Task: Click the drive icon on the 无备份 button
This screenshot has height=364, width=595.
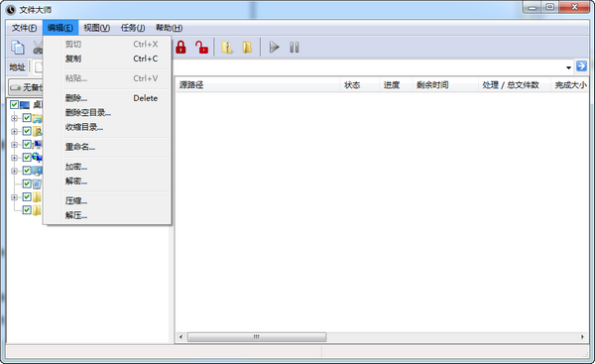Action: pyautogui.click(x=16, y=87)
